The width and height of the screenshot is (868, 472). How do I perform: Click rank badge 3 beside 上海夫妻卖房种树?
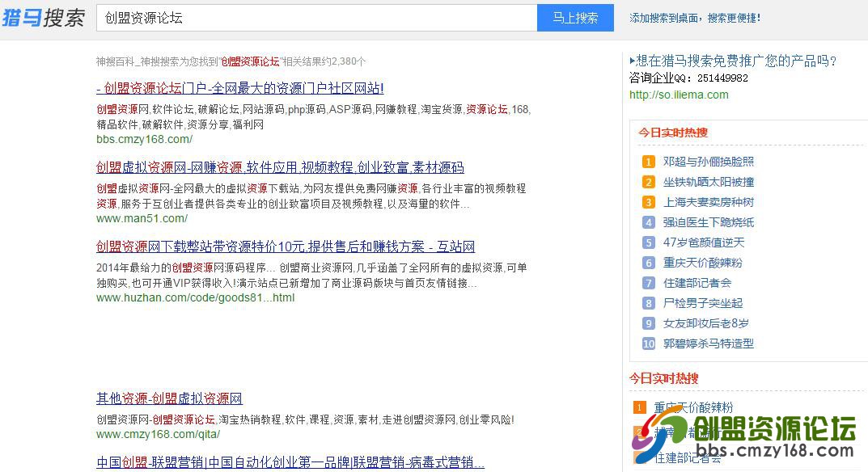(648, 203)
